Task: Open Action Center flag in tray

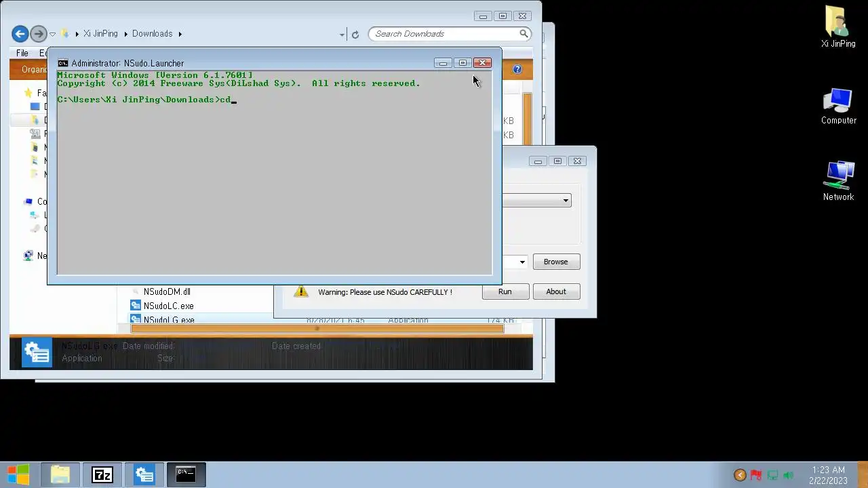Action: pos(755,475)
